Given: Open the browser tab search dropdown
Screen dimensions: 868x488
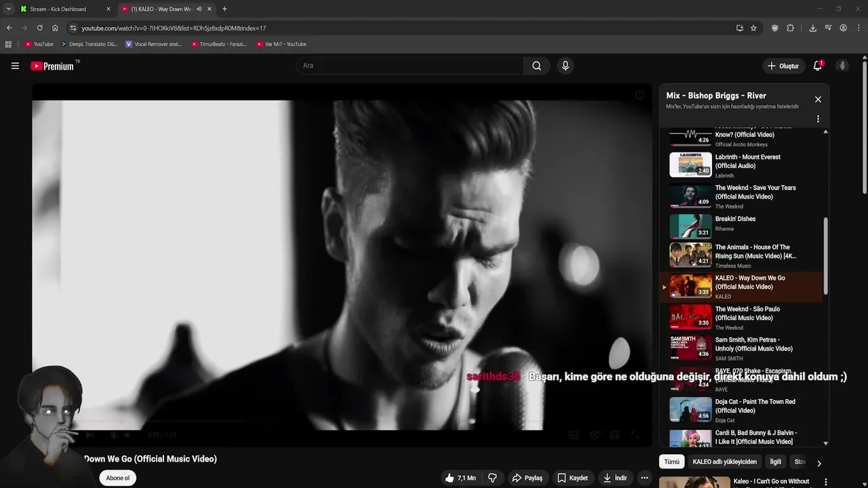Looking at the screenshot, I should [8, 9].
